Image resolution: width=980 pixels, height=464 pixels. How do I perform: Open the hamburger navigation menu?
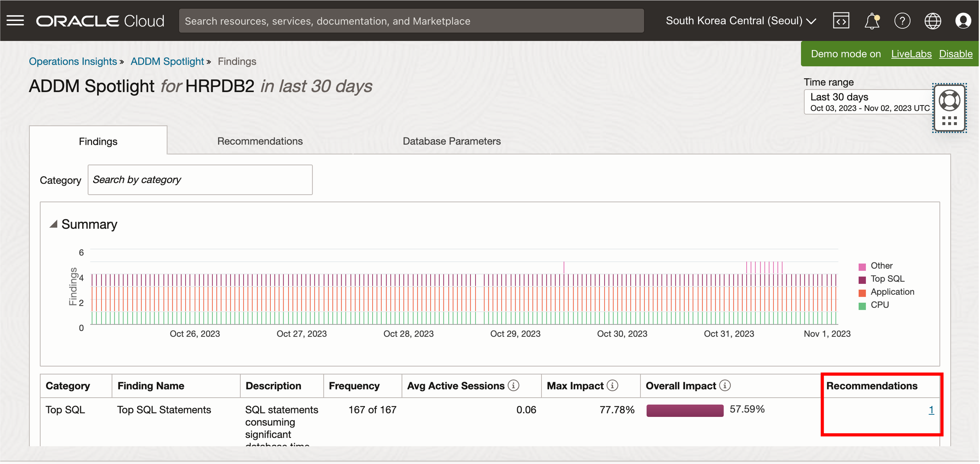pyautogui.click(x=15, y=21)
